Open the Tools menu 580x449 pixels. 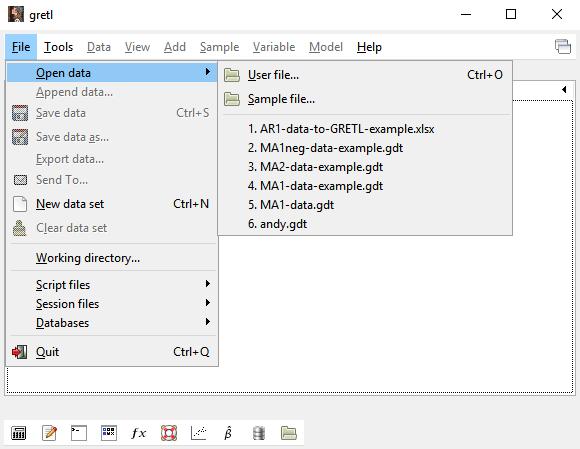(58, 47)
